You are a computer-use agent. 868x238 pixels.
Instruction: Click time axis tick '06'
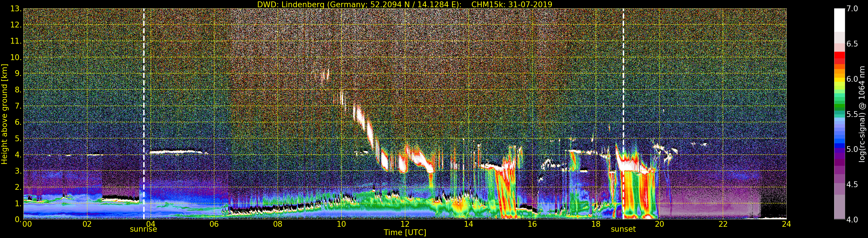(214, 224)
